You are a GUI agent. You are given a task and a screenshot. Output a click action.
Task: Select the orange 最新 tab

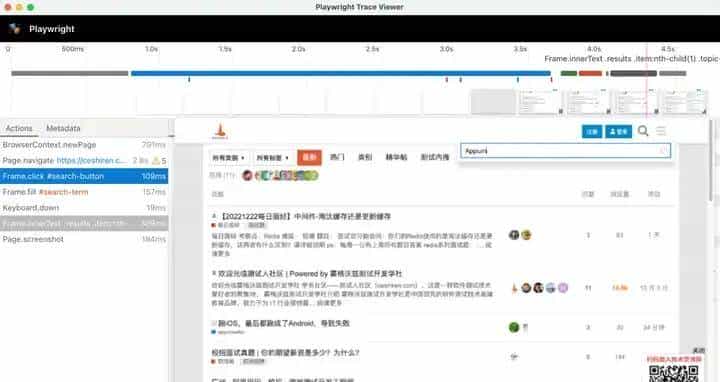(309, 157)
